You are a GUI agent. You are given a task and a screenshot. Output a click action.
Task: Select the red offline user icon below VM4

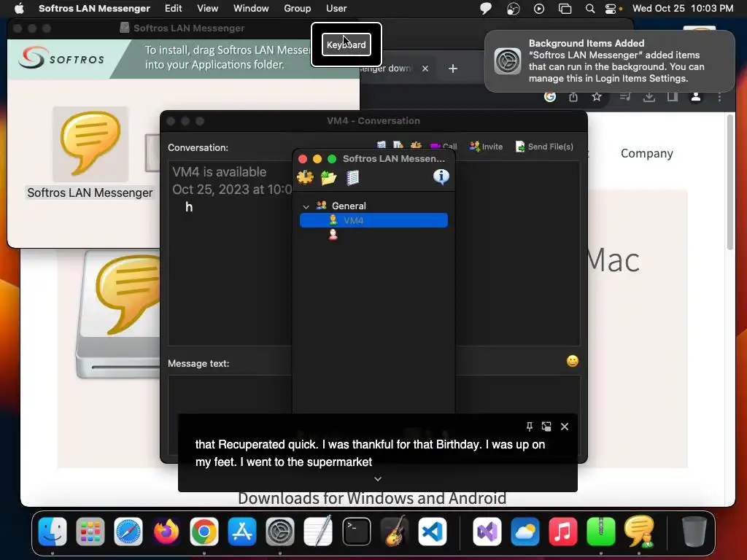(x=333, y=234)
